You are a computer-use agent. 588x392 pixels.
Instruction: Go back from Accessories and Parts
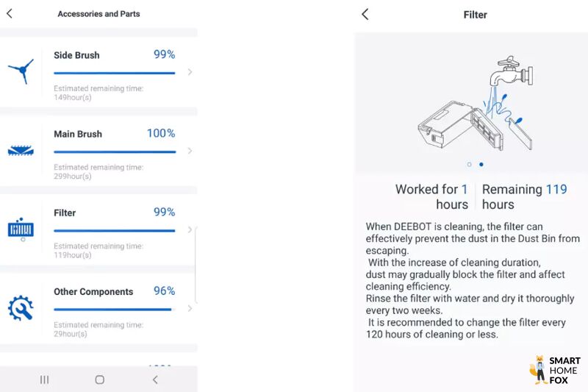point(10,14)
